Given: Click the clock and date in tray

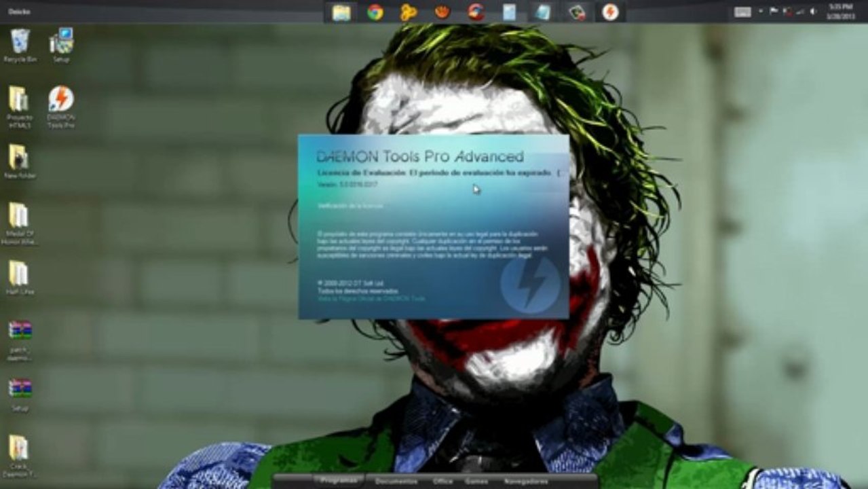Looking at the screenshot, I should click(841, 12).
